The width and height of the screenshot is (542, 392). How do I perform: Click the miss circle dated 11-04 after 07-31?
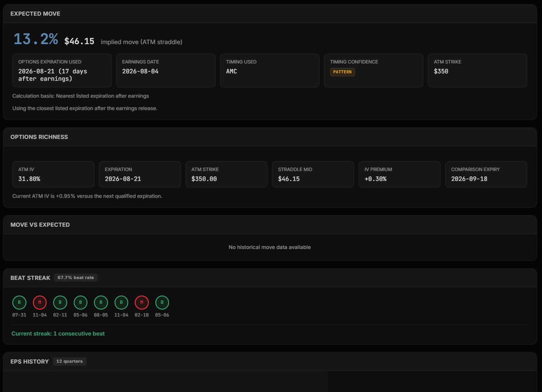(40, 302)
